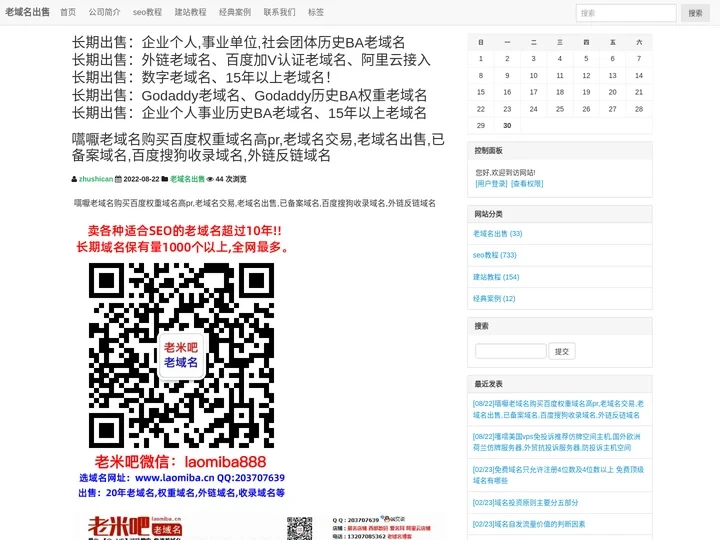Click the 控制面板 panel header
The width and height of the screenshot is (720, 540).
560,151
